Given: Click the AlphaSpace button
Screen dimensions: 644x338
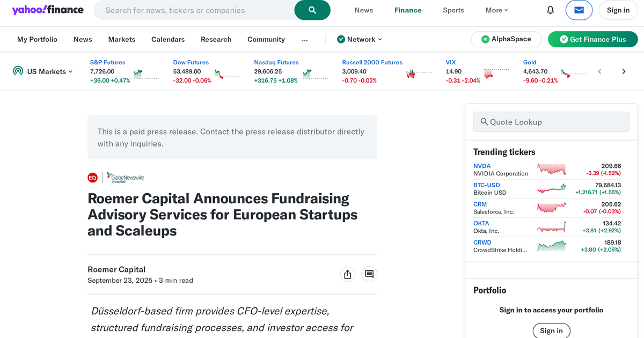Looking at the screenshot, I should [x=506, y=39].
